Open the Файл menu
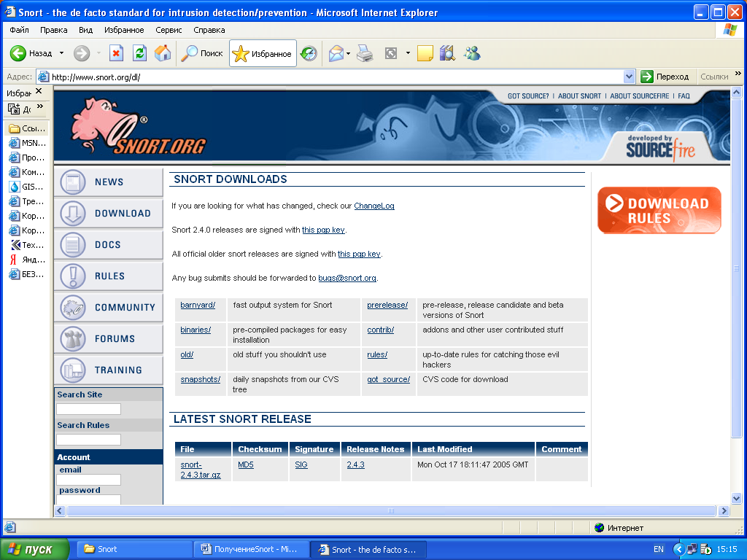747x560 pixels. 20,30
